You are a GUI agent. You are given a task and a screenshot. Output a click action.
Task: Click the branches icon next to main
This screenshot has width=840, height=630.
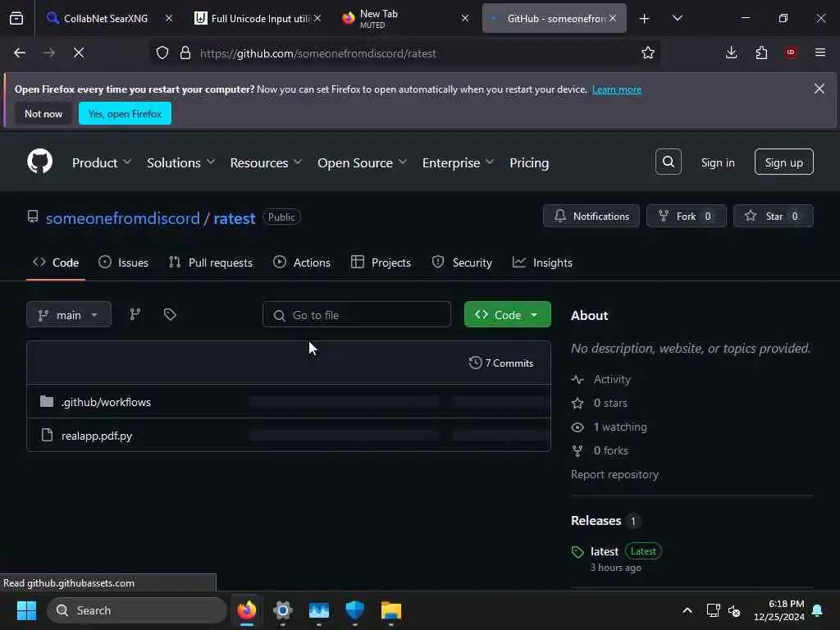coord(135,314)
